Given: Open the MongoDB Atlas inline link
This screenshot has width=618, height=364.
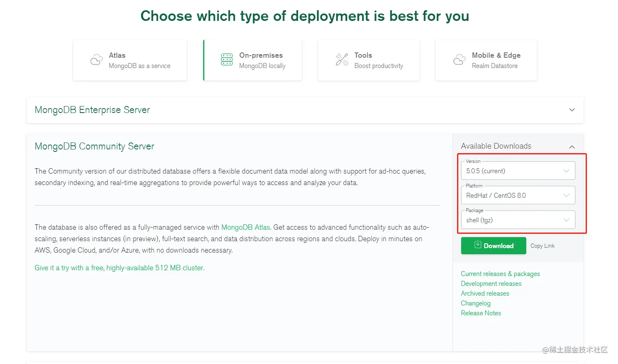Looking at the screenshot, I should coord(245,227).
